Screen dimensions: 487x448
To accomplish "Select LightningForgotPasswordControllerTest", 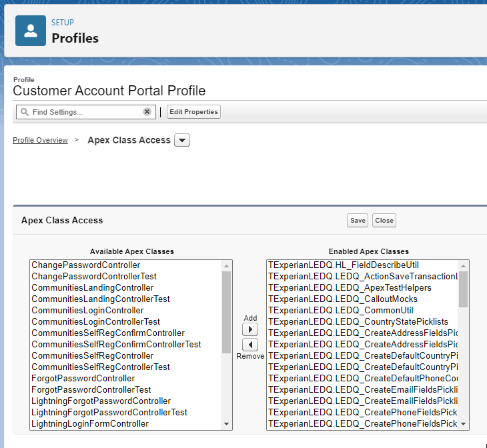I will [126, 412].
